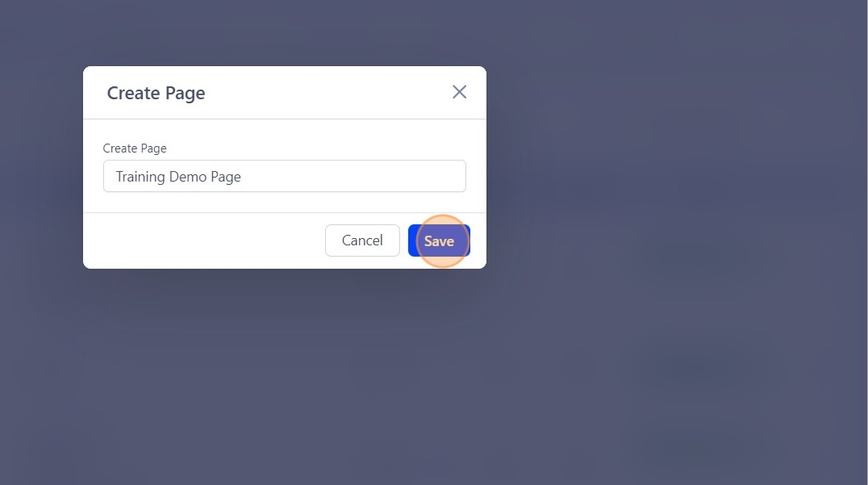Viewport: 868px width, 485px height.
Task: Click the Cancel button
Action: (x=362, y=240)
